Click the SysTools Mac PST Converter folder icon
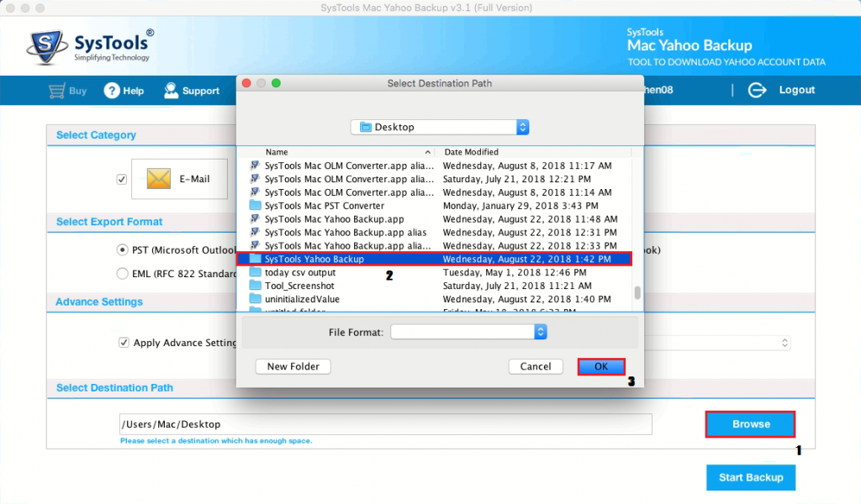This screenshot has width=861, height=504. pos(255,206)
